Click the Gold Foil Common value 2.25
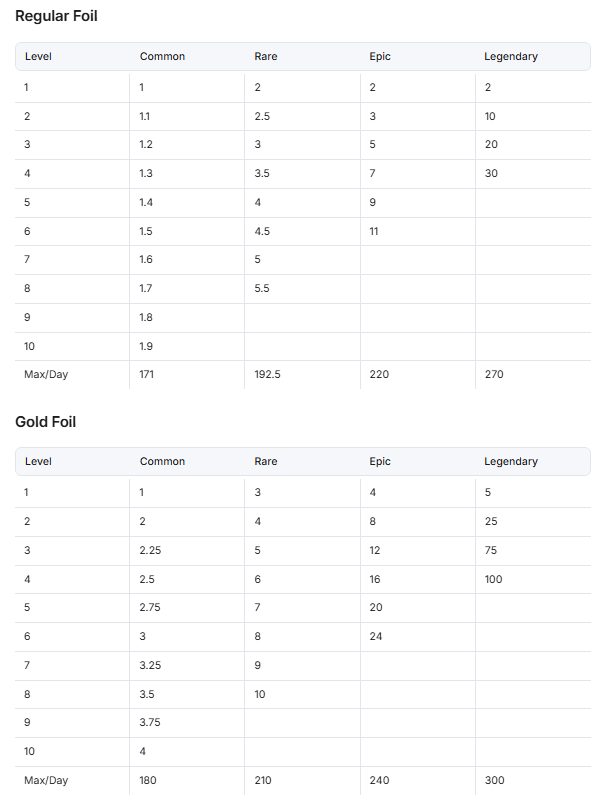609x810 pixels. coord(150,550)
